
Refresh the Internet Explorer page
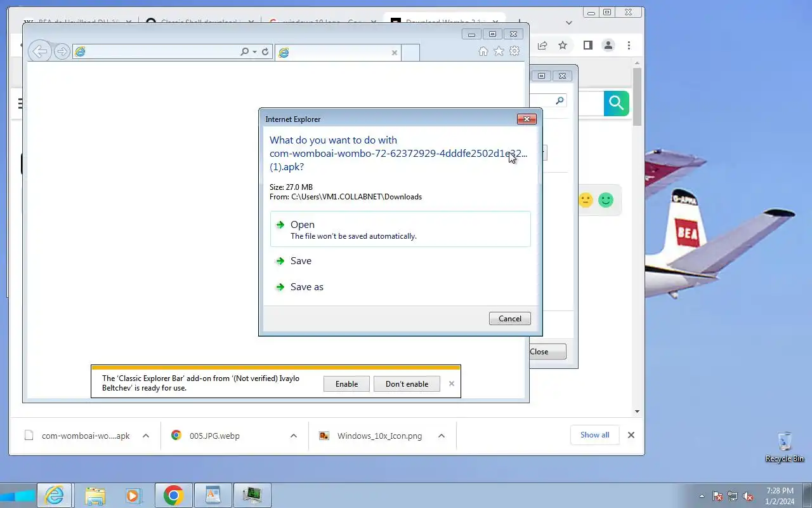pyautogui.click(x=265, y=52)
